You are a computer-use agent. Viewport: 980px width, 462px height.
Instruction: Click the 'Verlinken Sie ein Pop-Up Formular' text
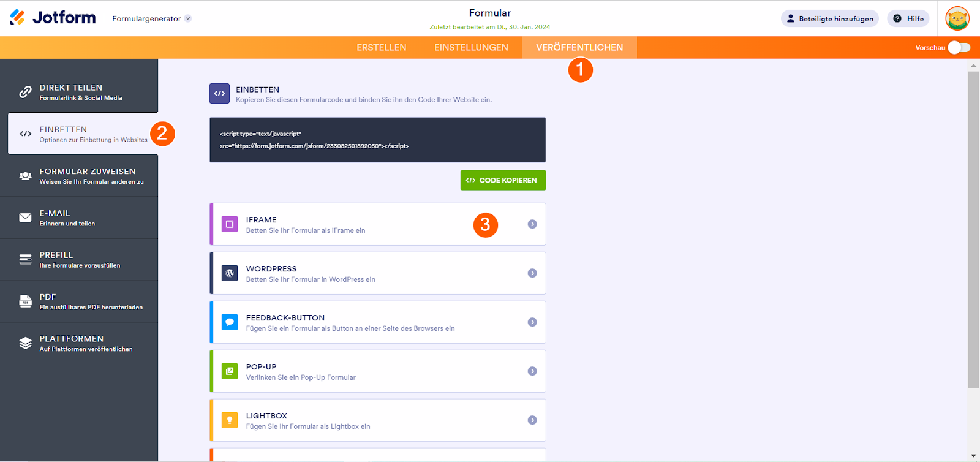301,377
